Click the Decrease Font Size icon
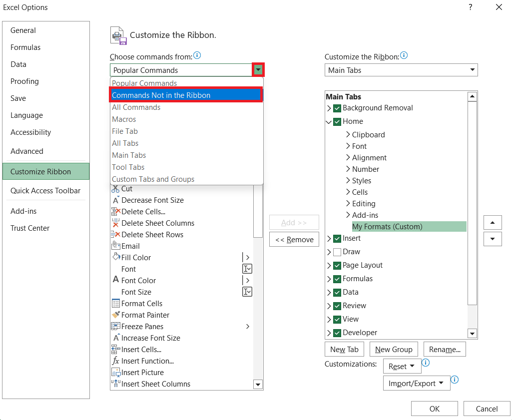This screenshot has height=420, width=512. (116, 200)
